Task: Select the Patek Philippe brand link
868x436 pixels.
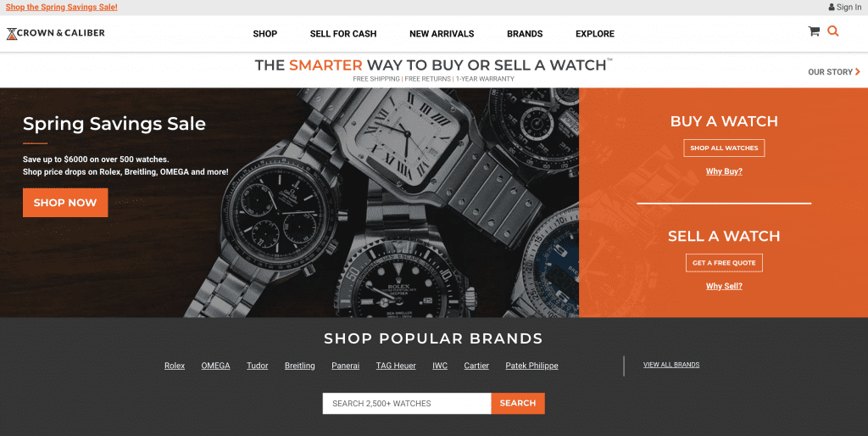Action: click(531, 366)
